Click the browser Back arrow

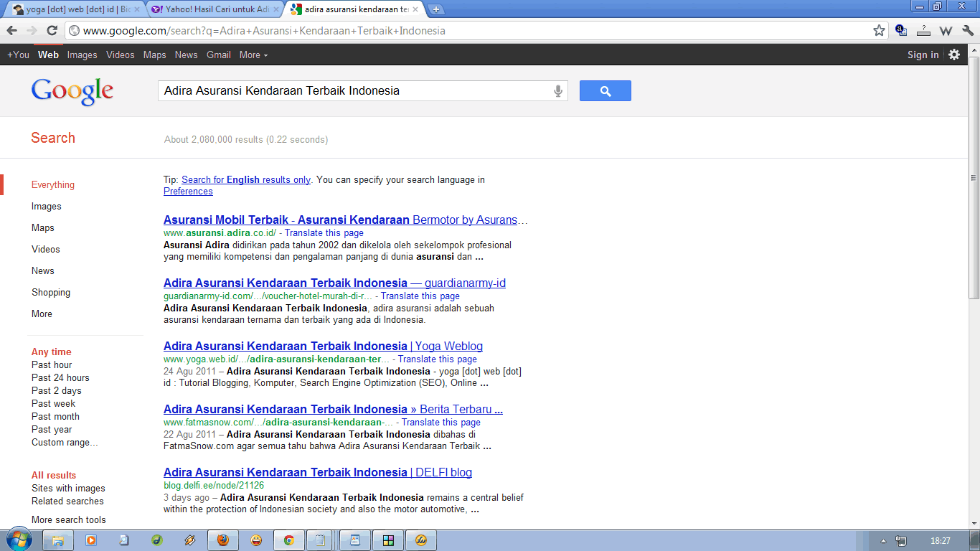(11, 31)
